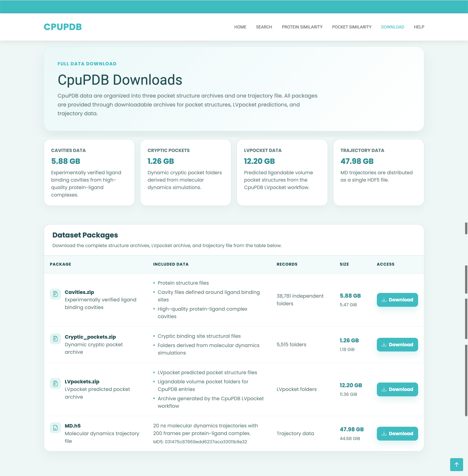
Task: Click the 44.68 GiB size value
Action: 350,438
